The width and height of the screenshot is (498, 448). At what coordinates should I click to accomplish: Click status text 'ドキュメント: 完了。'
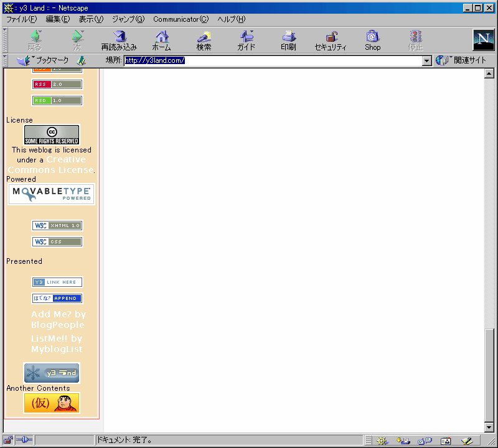[x=125, y=440]
